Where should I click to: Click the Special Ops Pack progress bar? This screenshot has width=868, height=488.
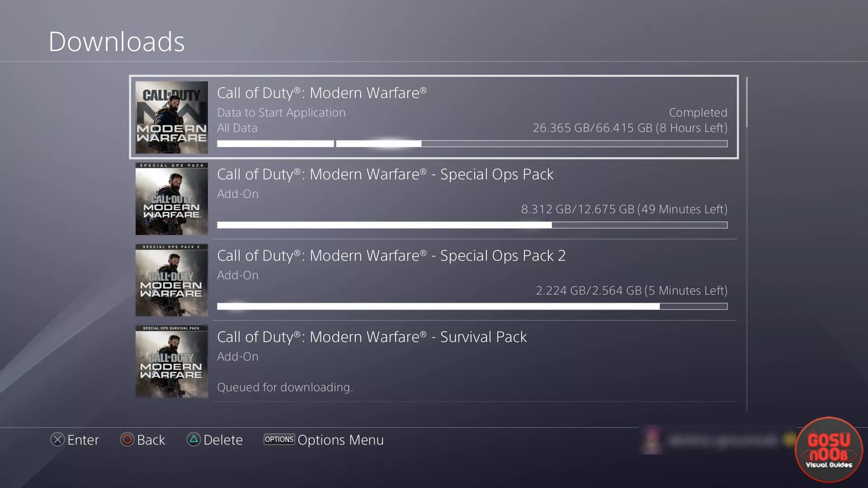472,225
